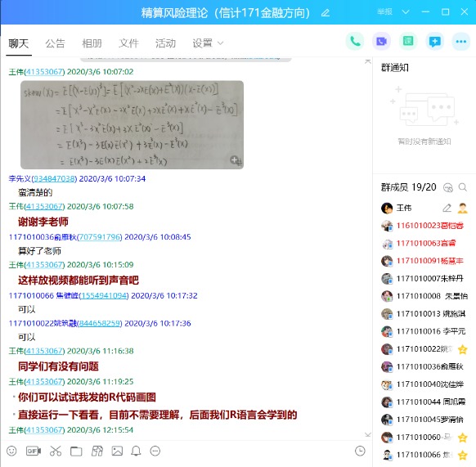Click the 举报 report button
The image size is (476, 467).
[x=384, y=11]
